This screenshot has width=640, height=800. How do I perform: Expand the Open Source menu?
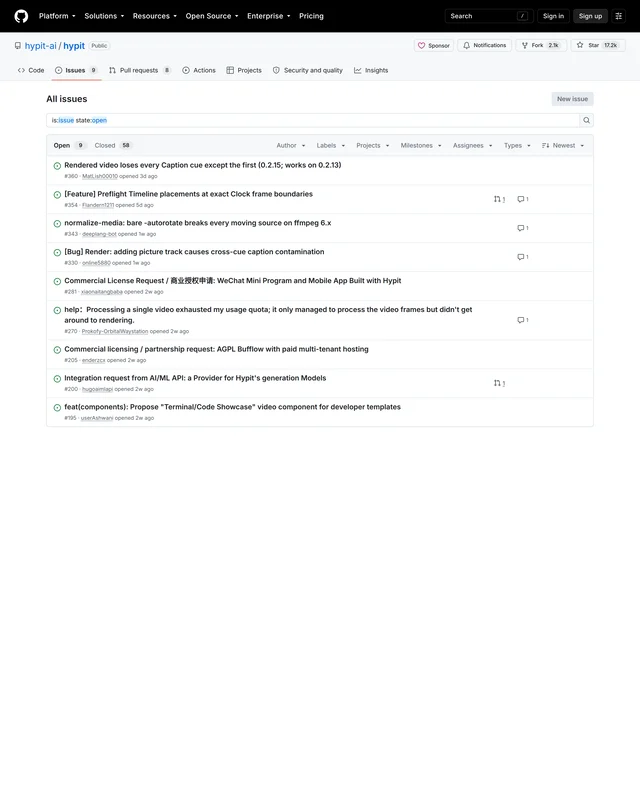(212, 16)
